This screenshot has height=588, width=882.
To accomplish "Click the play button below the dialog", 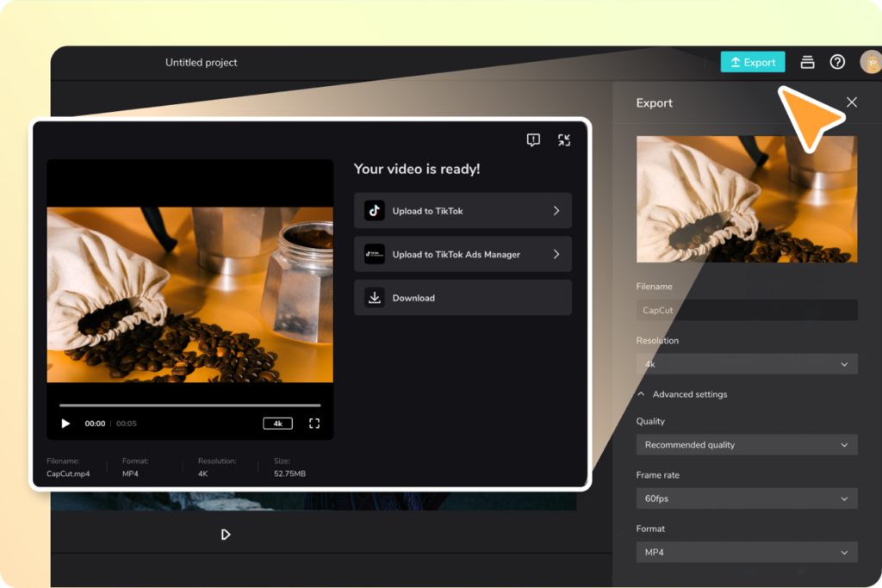I will 226,534.
